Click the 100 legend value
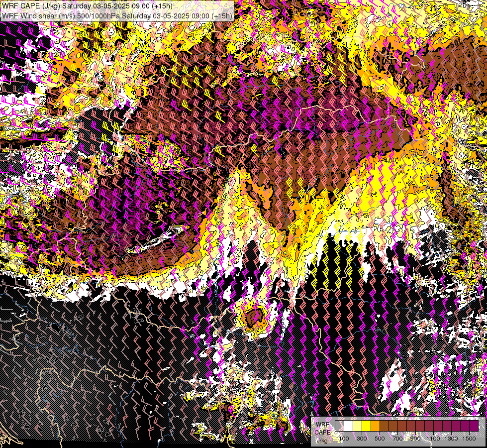The image size is (487, 448). [344, 439]
